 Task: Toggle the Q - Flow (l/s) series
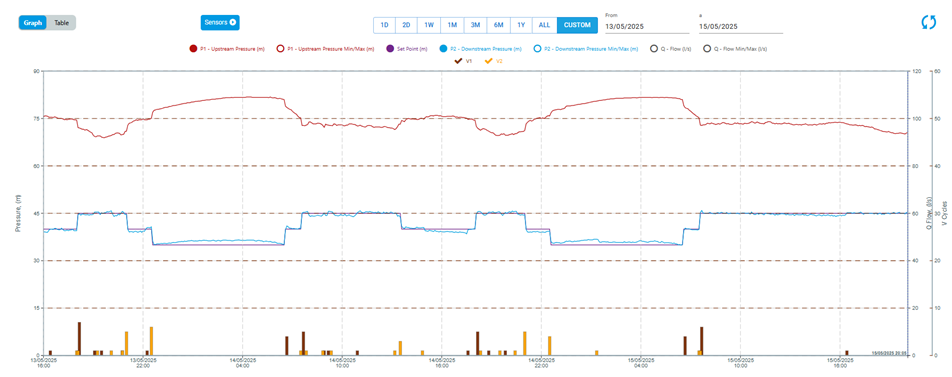671,49
